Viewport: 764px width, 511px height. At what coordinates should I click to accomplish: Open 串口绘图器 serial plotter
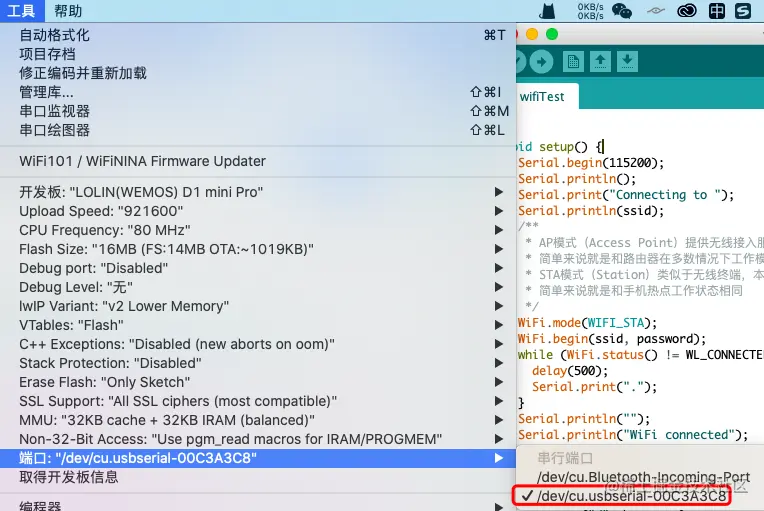point(258,130)
